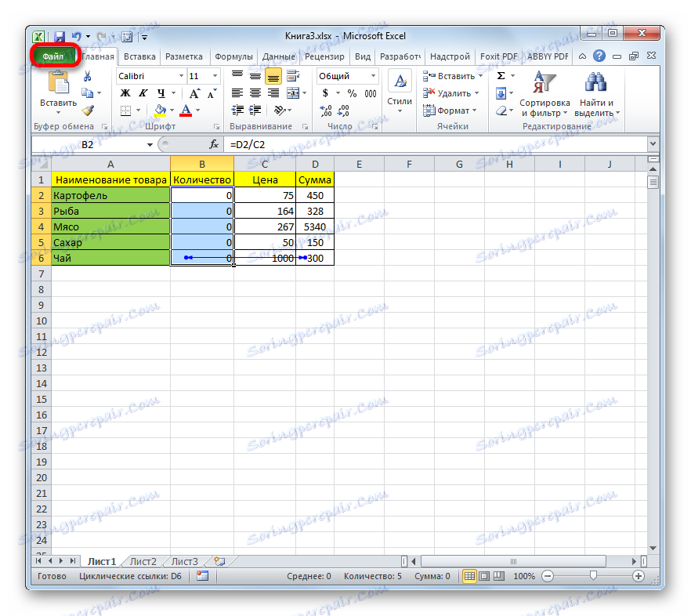This screenshot has height=616, width=691.
Task: Click the AutoSum sigma icon
Action: [x=501, y=76]
